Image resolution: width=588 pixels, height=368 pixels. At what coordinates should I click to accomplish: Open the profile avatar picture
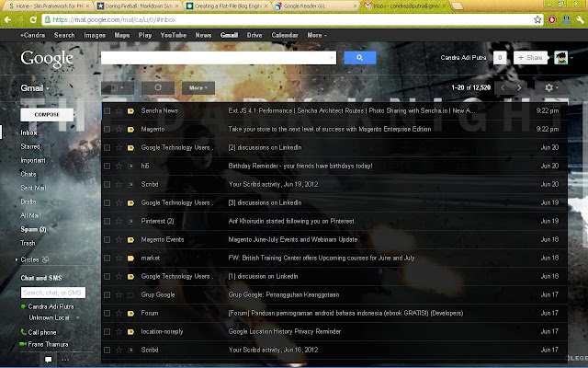click(x=561, y=58)
